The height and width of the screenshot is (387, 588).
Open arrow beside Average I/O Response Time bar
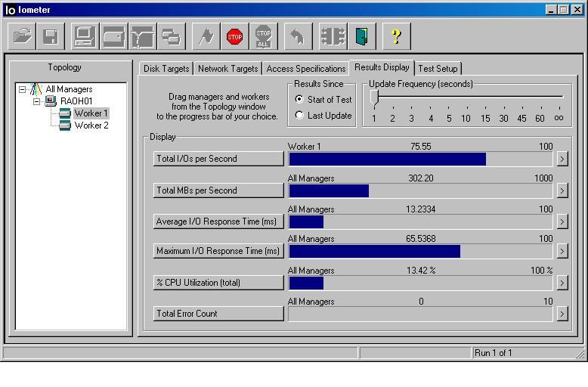pos(562,222)
